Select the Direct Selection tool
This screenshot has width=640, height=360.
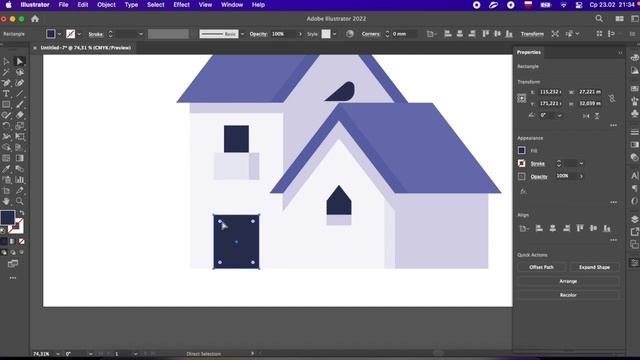[x=20, y=61]
